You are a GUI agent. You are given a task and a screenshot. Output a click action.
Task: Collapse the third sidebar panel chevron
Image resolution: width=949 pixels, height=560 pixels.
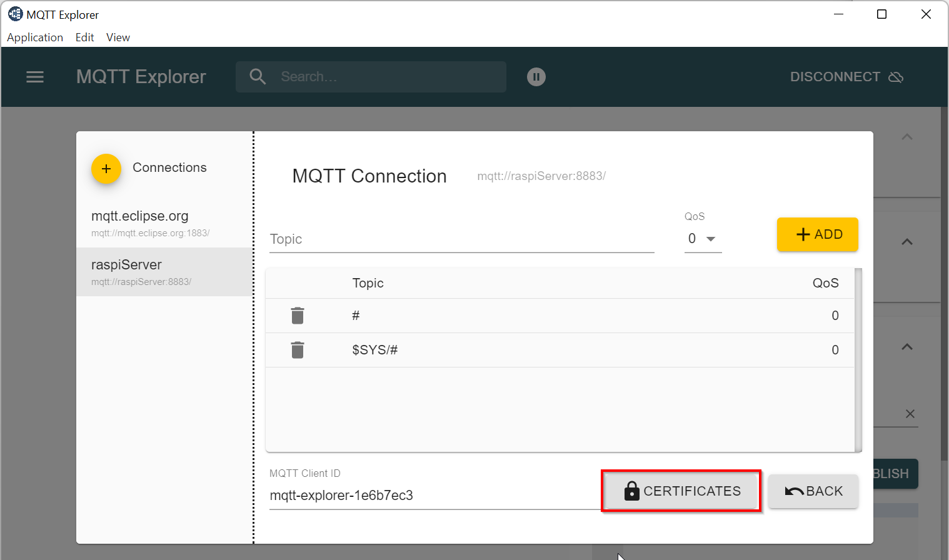[x=907, y=347]
